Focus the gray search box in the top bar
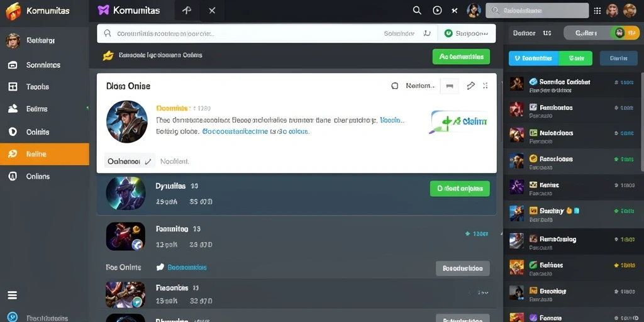This screenshot has height=322, width=644. 537,11
